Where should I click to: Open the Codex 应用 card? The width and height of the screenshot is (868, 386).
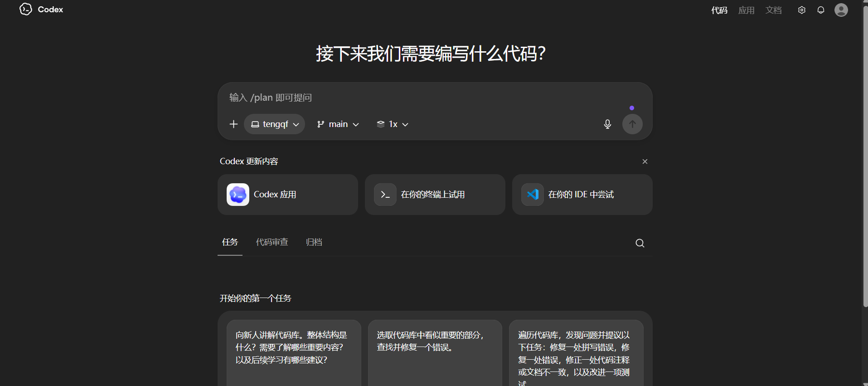point(288,195)
